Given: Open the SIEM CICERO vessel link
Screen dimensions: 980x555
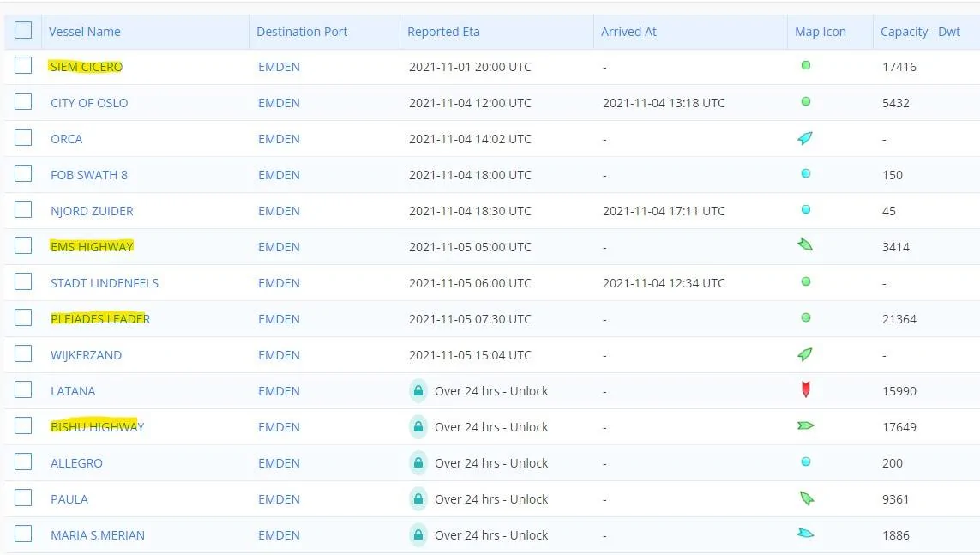Looking at the screenshot, I should pyautogui.click(x=87, y=67).
